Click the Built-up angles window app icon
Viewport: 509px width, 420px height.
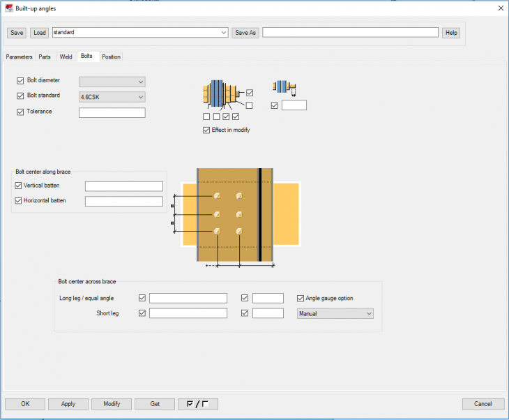coord(9,8)
